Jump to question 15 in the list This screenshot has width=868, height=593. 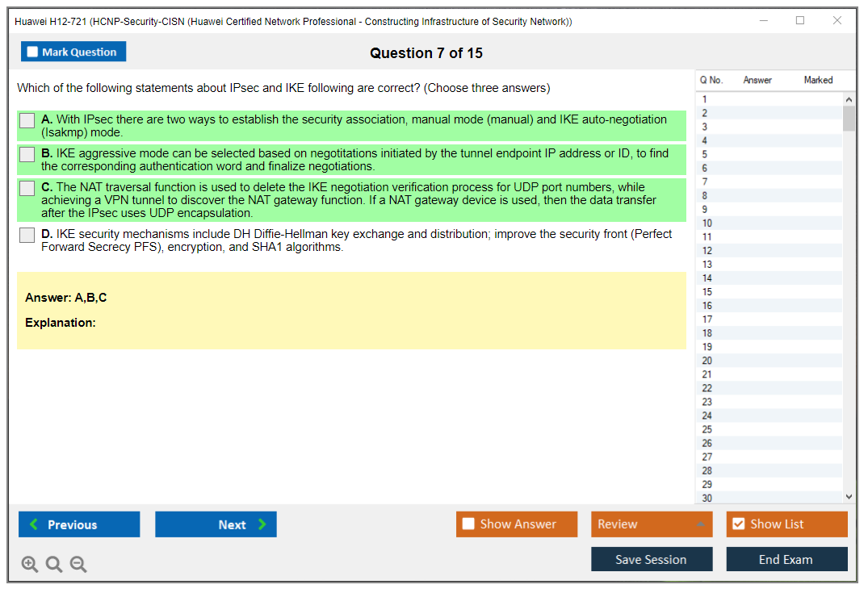(707, 292)
